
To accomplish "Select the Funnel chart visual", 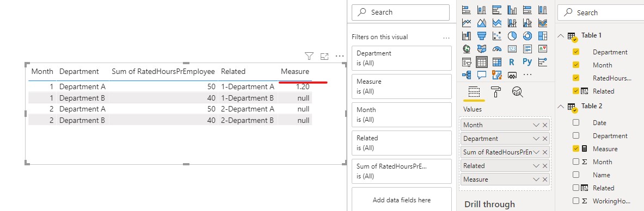I will (482, 36).
